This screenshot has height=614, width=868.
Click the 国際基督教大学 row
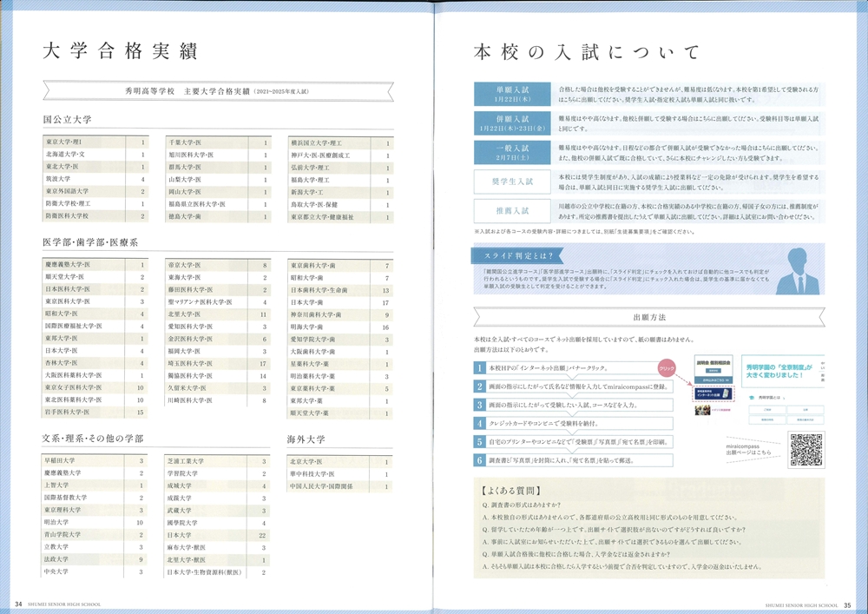point(95,498)
